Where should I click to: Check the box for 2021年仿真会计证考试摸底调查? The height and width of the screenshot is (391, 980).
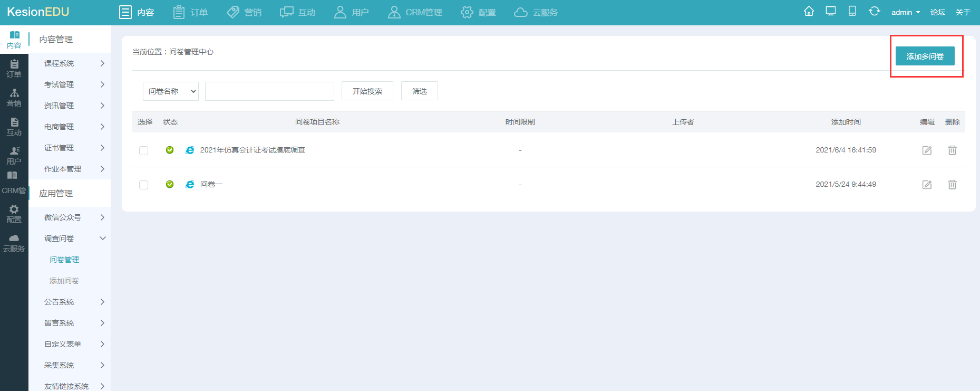[x=143, y=150]
